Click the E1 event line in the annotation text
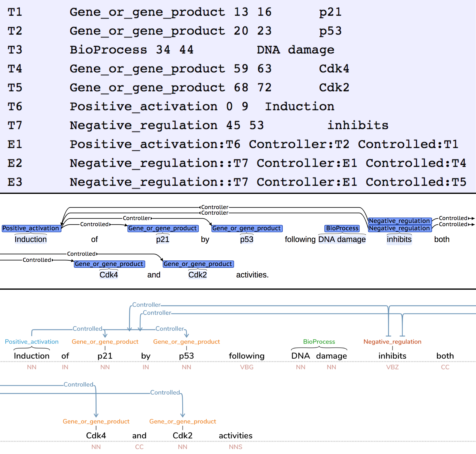Screen dimensions: 476x454 point(232,144)
